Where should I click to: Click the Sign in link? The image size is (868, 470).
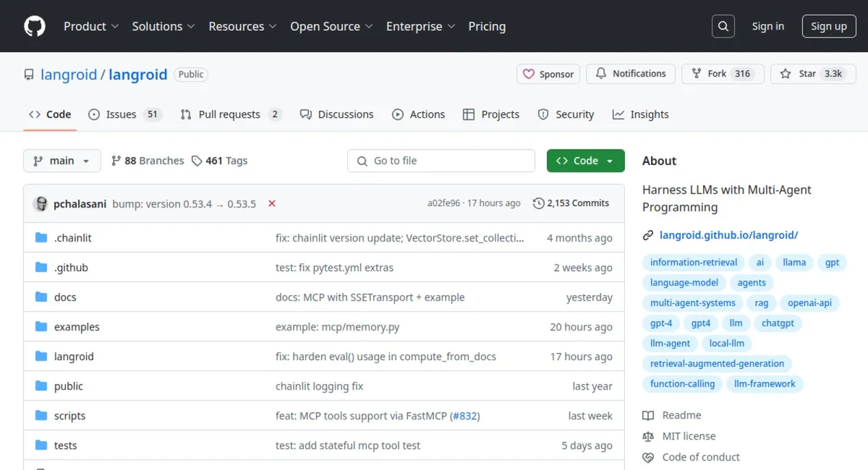[768, 26]
